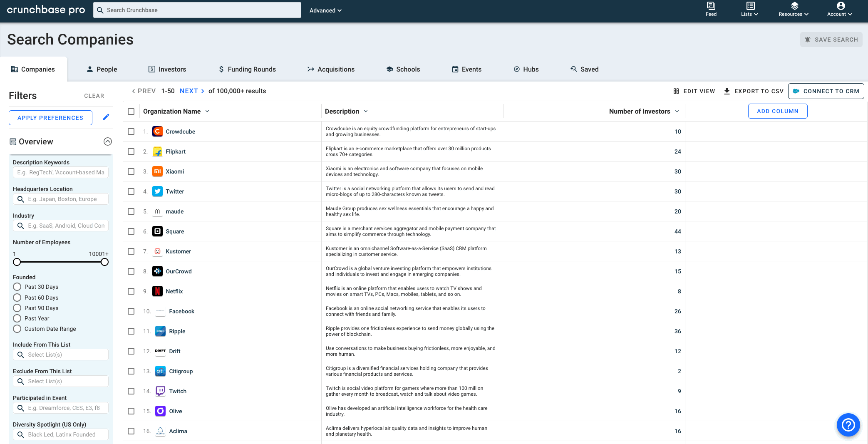The width and height of the screenshot is (868, 444).
Task: Click the Netflix company logo
Action: (157, 291)
